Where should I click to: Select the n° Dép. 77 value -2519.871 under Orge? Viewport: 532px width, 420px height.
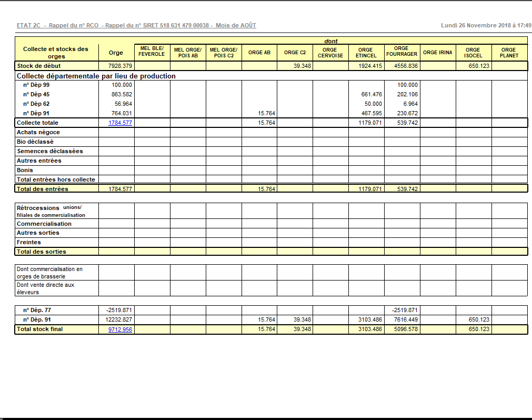click(x=119, y=311)
